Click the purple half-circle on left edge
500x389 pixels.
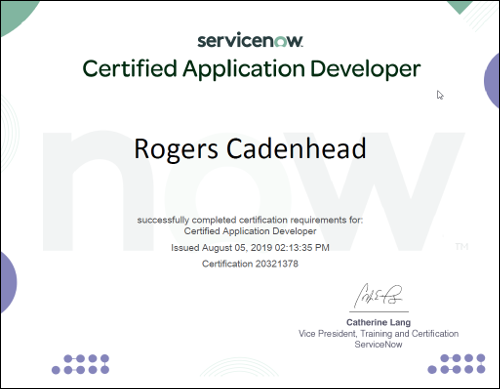pyautogui.click(x=8, y=283)
